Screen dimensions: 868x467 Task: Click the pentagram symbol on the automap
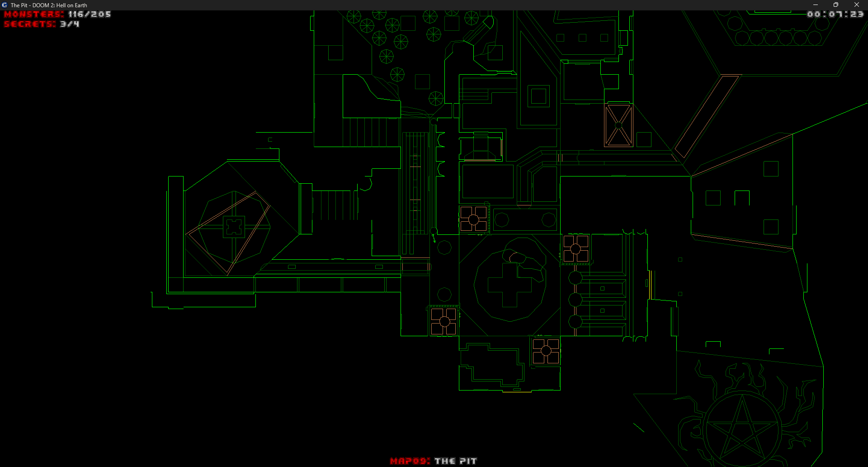tap(742, 429)
